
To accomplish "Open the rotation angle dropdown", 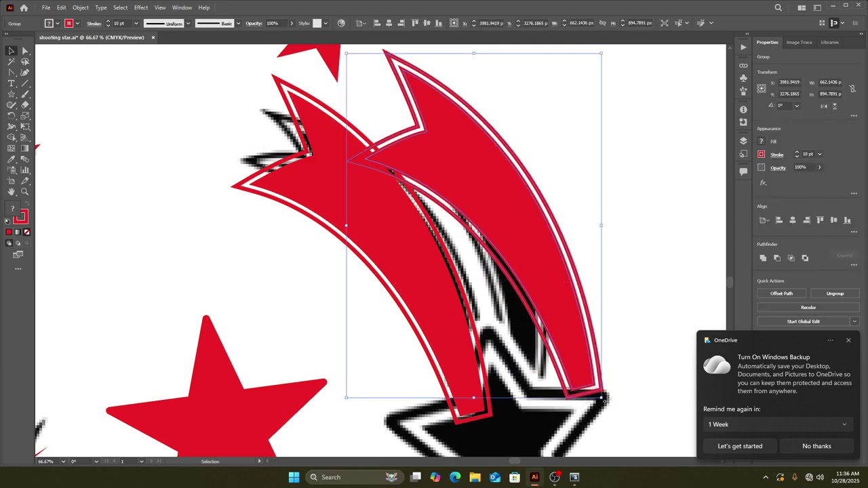I will [797, 106].
